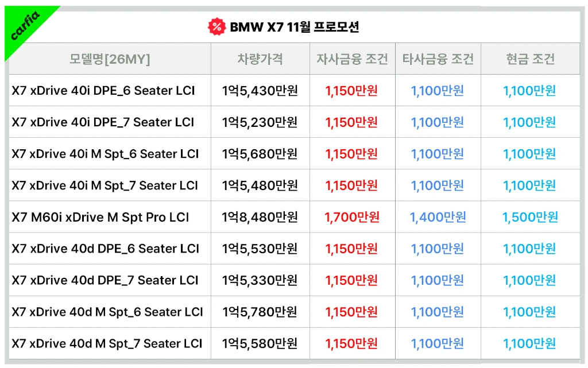Select the 모델명[26MY] column header
The image size is (588, 368).
point(110,59)
